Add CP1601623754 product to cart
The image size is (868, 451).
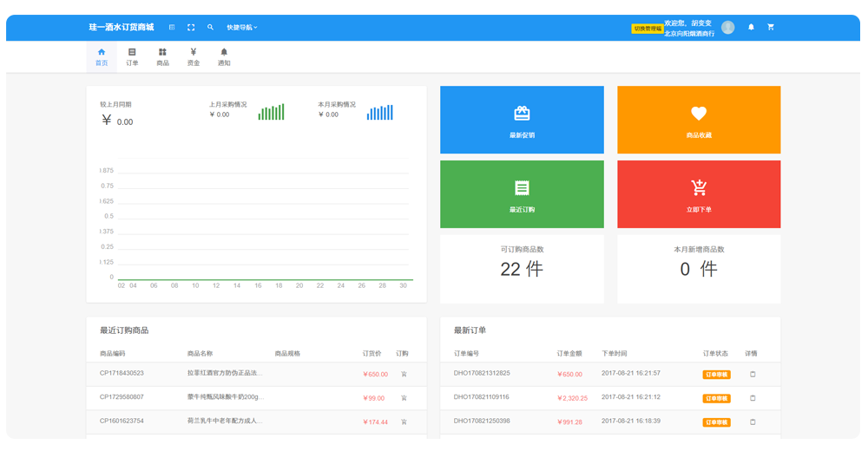point(404,422)
